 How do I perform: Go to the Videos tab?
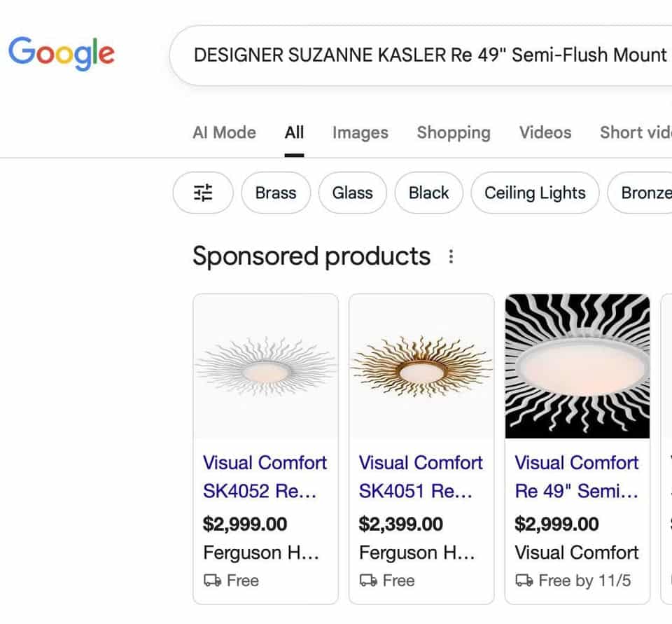coord(545,132)
